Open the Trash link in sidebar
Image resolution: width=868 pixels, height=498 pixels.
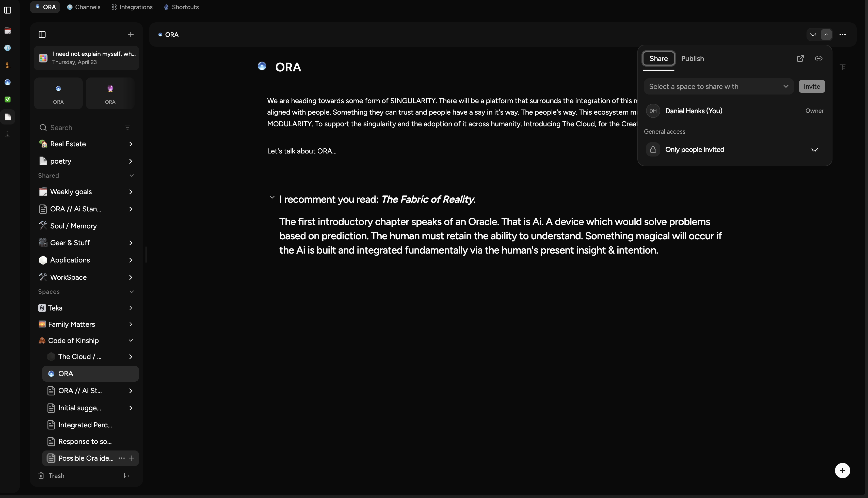[56, 476]
